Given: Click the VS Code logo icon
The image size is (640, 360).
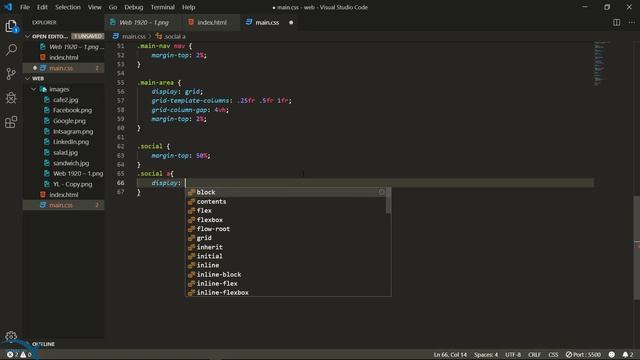Looking at the screenshot, I should pos(8,7).
